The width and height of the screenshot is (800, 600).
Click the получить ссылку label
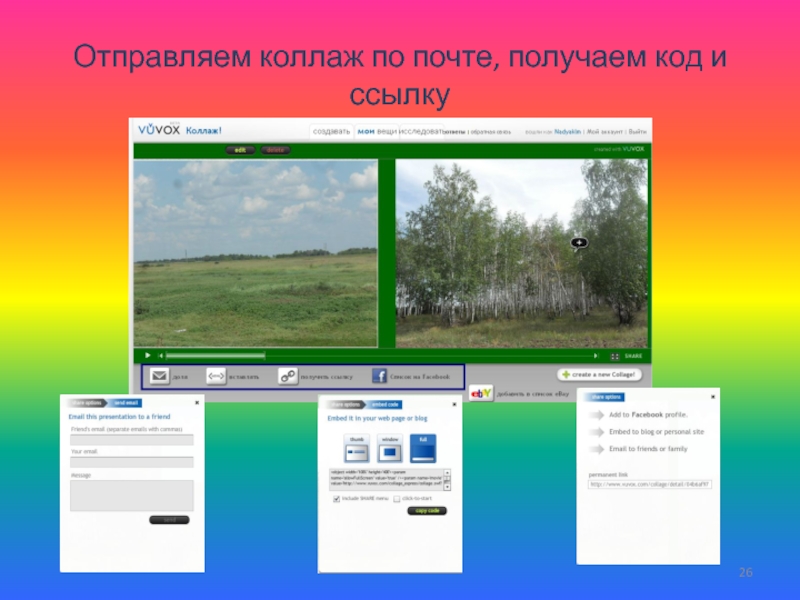[x=327, y=377]
